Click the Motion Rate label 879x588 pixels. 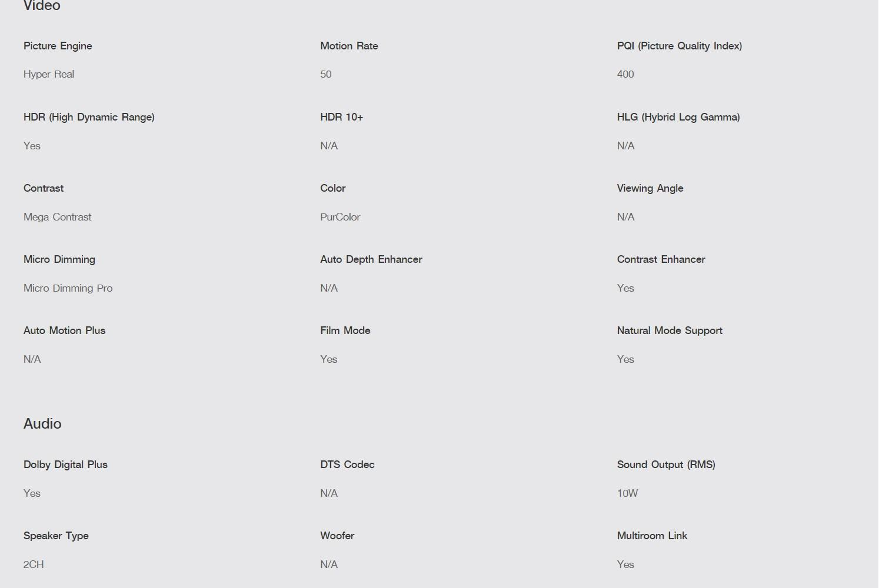click(x=349, y=46)
